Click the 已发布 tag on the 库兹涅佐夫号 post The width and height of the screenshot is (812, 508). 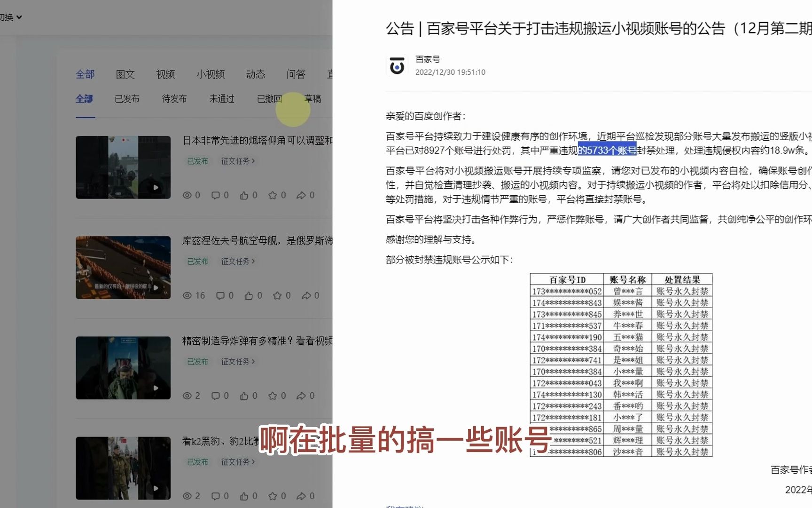tap(197, 261)
